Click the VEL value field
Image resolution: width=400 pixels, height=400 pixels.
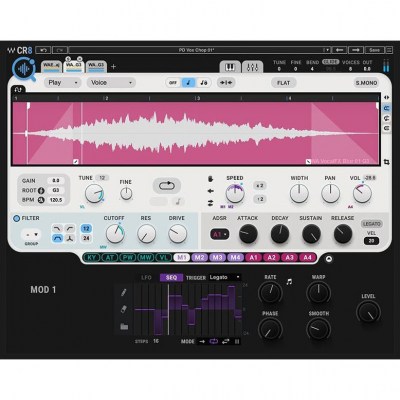coord(371,241)
